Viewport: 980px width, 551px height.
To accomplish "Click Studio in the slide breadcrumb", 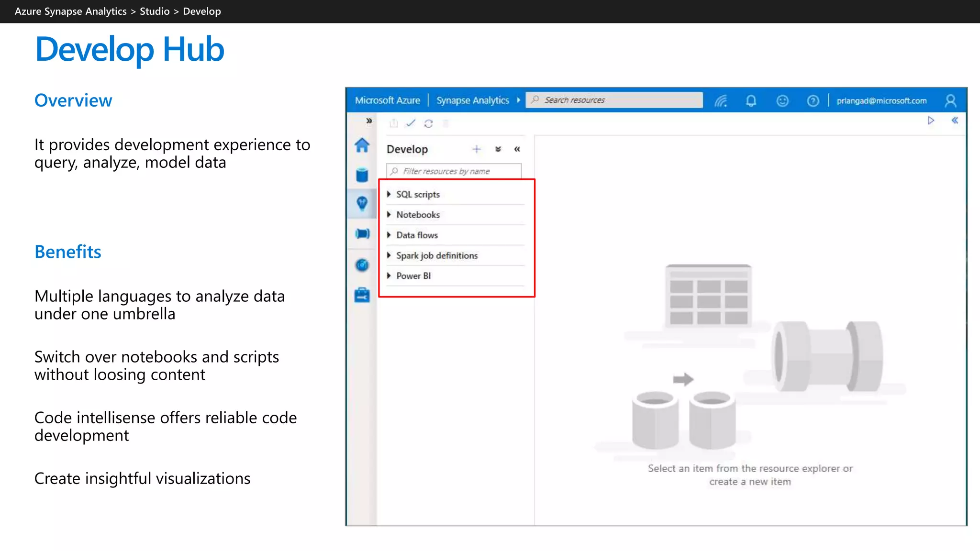I will pos(155,11).
